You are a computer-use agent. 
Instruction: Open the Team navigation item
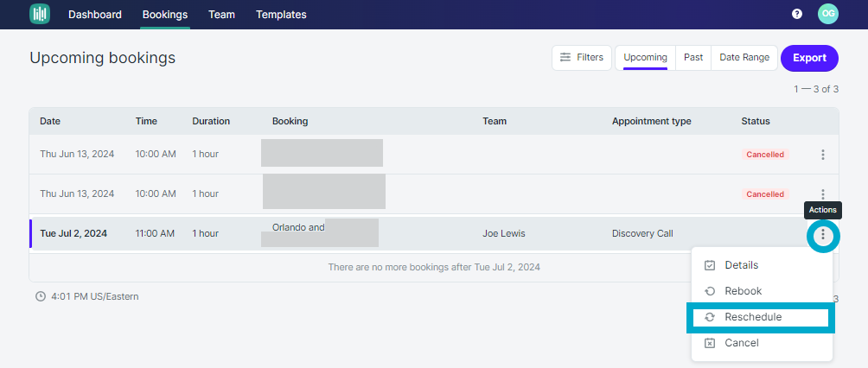coord(221,15)
